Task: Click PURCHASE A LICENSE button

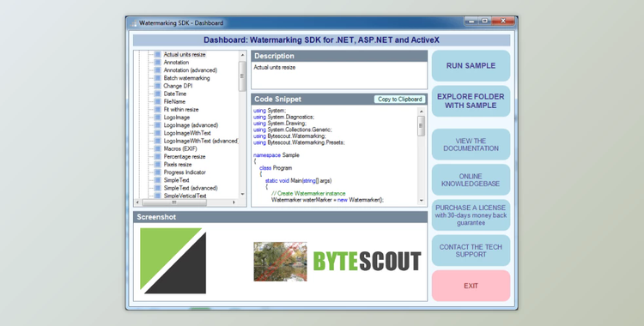Action: (x=471, y=215)
